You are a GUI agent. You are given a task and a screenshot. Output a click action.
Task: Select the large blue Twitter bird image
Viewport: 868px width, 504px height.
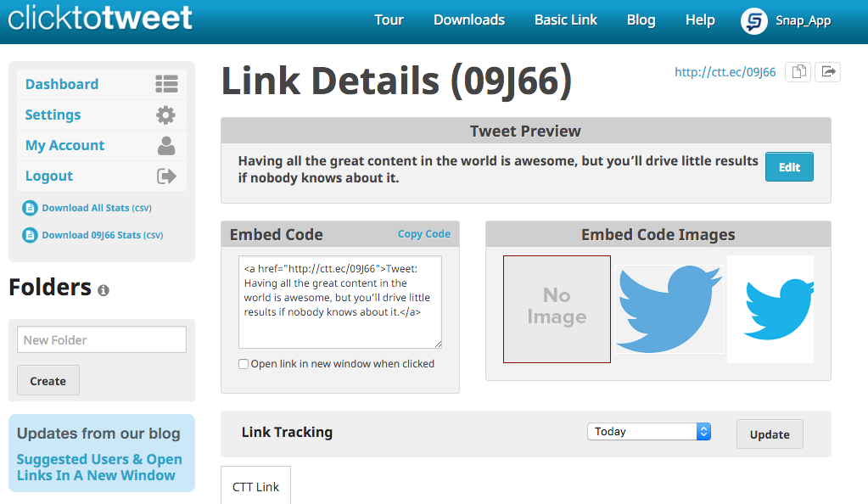click(669, 309)
